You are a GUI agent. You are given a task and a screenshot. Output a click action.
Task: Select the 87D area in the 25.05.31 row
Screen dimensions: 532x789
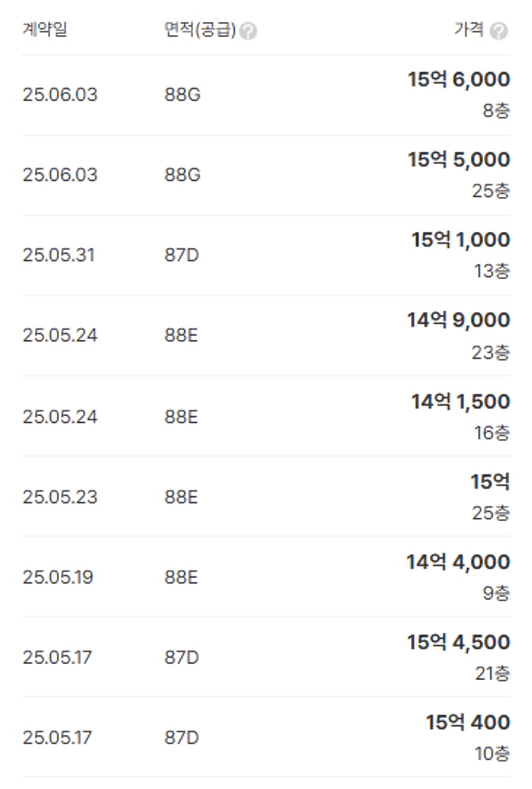pyautogui.click(x=181, y=255)
